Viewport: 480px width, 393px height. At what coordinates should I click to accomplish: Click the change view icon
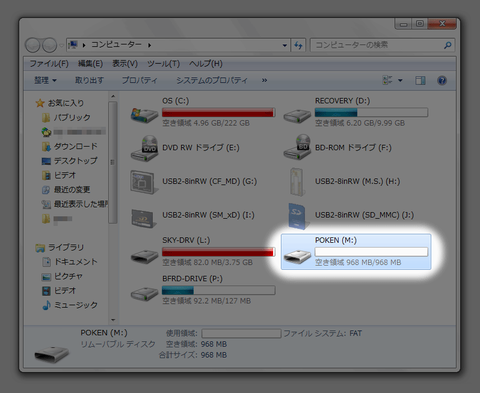pos(387,80)
